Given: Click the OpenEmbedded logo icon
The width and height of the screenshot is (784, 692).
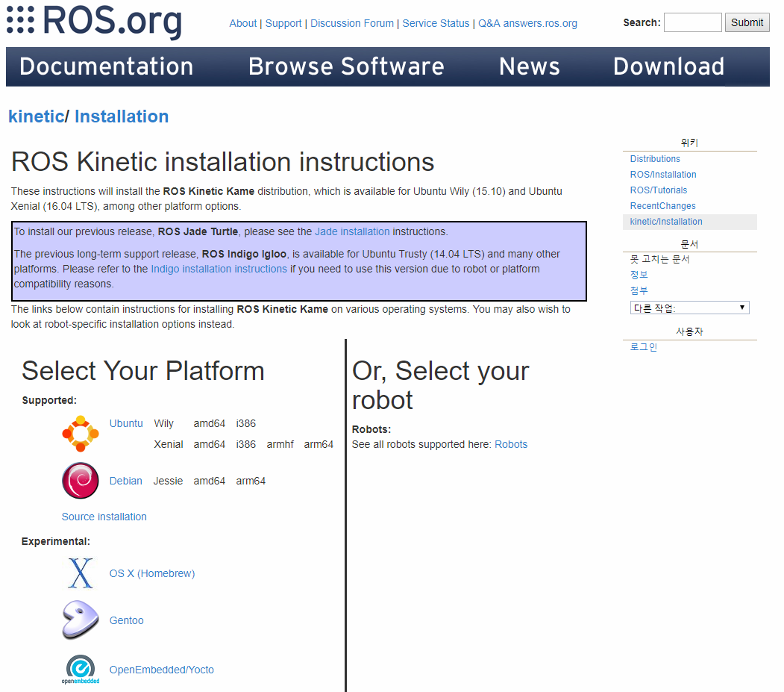Looking at the screenshot, I should pyautogui.click(x=81, y=670).
